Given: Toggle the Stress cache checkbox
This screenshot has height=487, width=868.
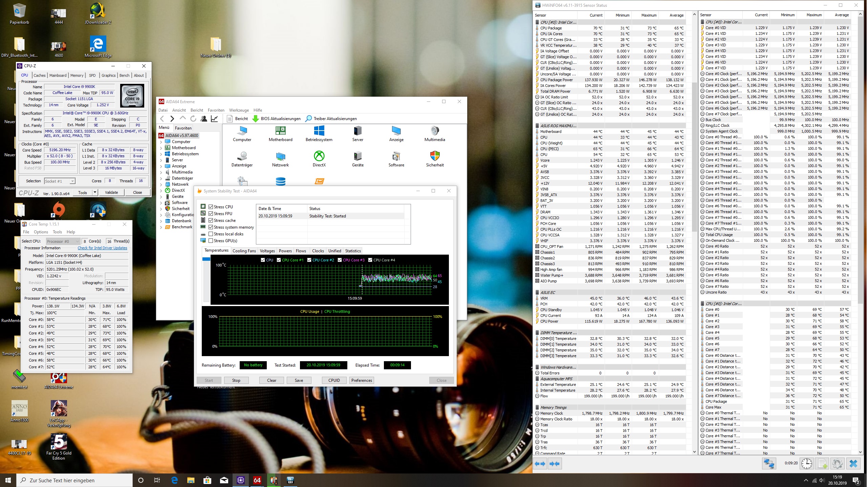Looking at the screenshot, I should click(x=211, y=220).
